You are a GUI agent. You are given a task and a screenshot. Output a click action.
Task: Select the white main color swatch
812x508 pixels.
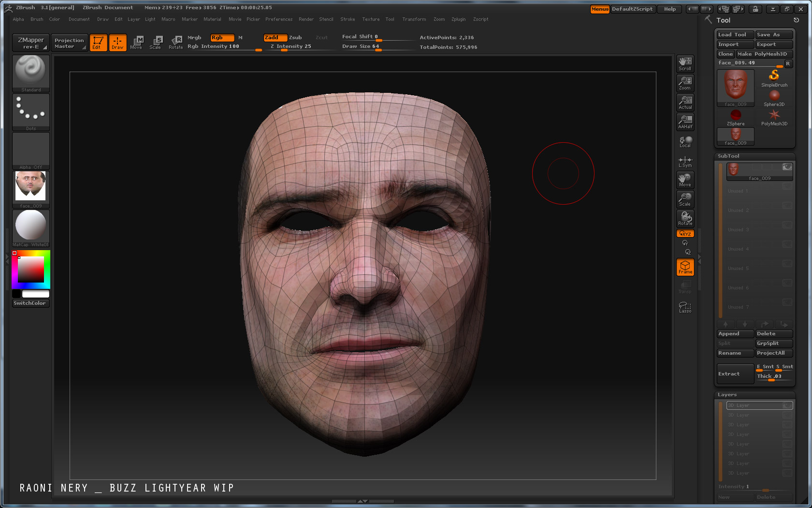pos(35,294)
